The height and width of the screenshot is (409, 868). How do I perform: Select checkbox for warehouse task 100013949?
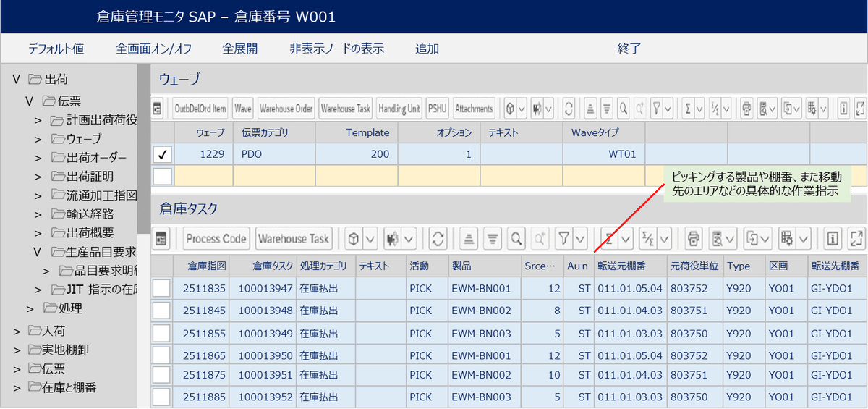click(x=161, y=334)
